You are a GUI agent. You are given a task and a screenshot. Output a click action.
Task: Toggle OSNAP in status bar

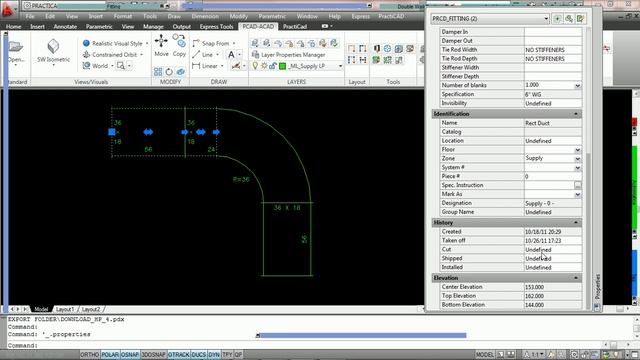coord(130,355)
